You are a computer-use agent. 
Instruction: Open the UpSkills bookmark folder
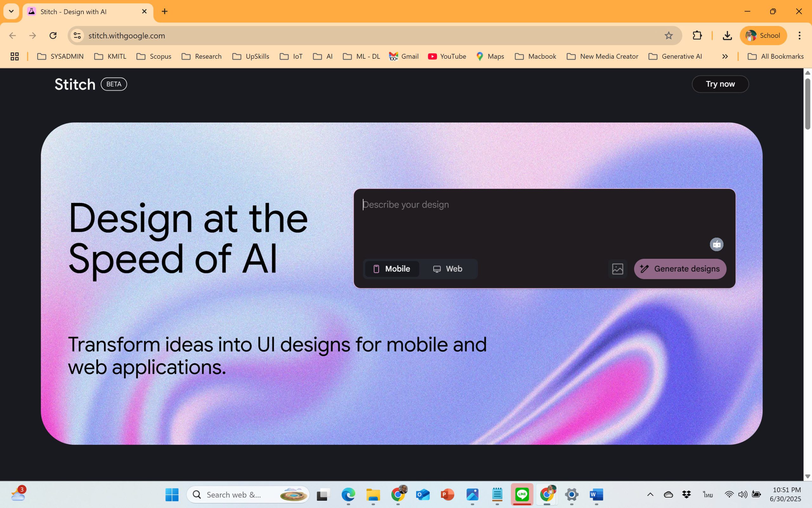[251, 57]
